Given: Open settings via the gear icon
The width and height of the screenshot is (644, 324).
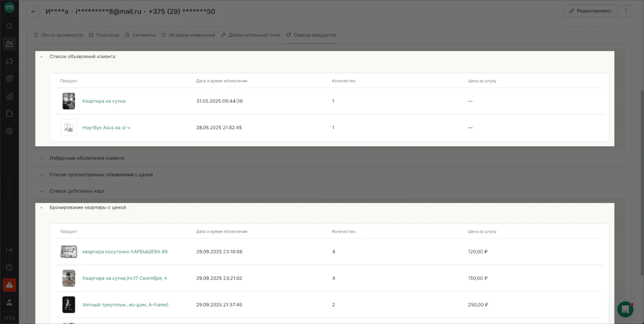Looking at the screenshot, I should click(9, 131).
